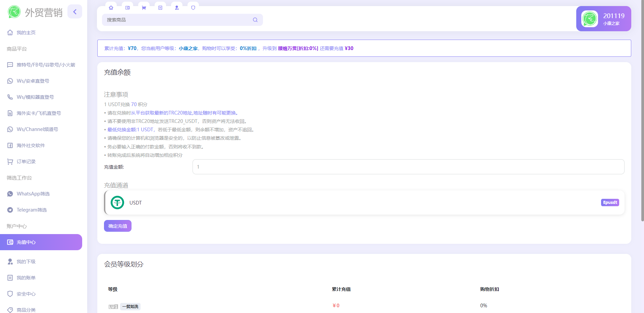Viewport: 644px width, 313px height.
Task: Collapse the sidebar with the chevron button
Action: [75, 11]
